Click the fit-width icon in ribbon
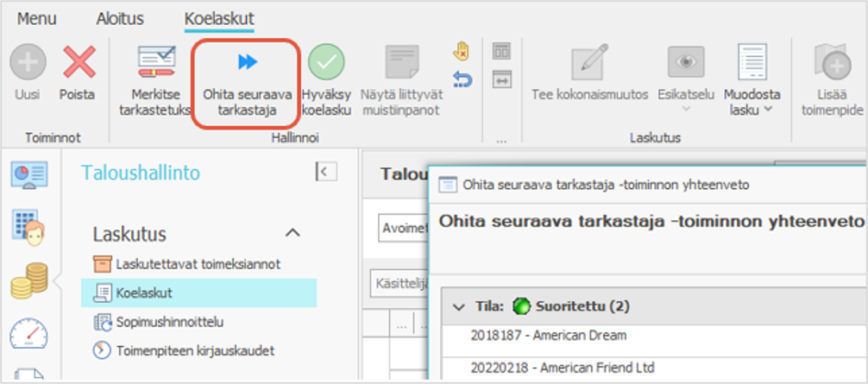Screen dimensions: 868x384 [501, 79]
